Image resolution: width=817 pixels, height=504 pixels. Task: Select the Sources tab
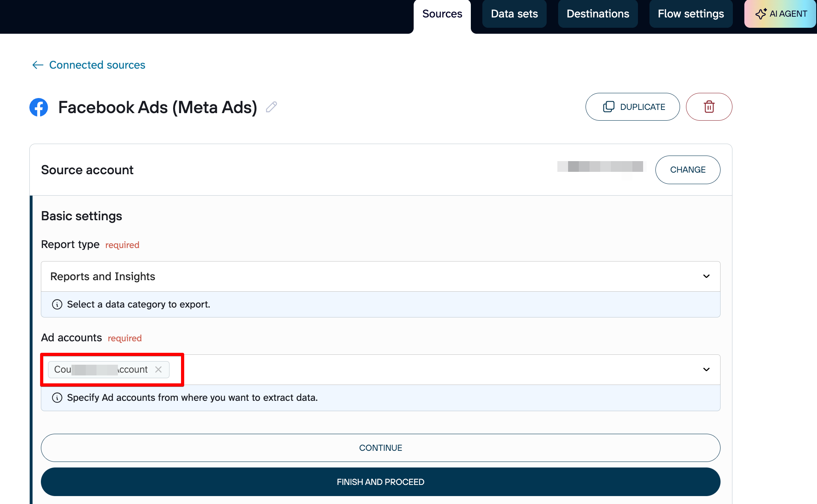(442, 14)
